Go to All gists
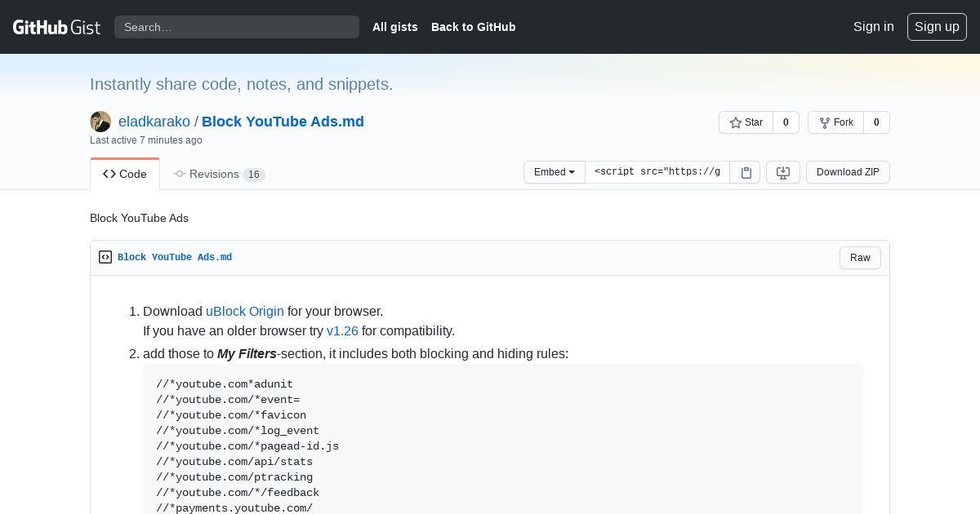 click(395, 27)
